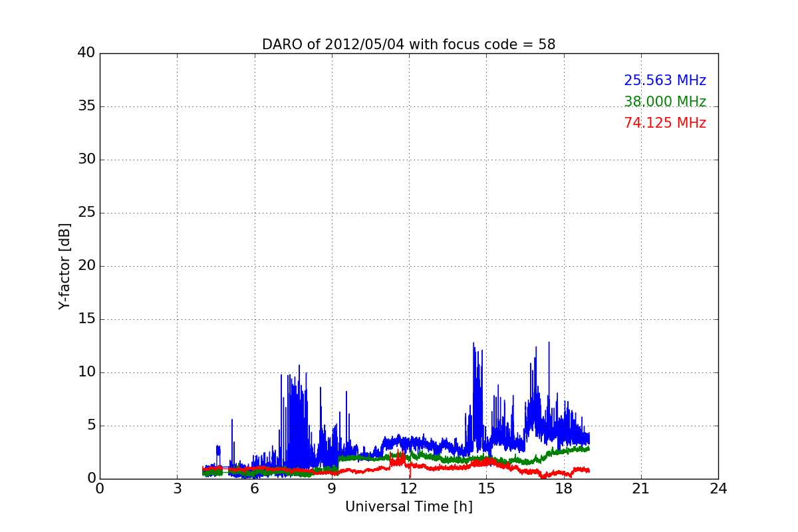Click y-axis tick label '35'

pos(86,106)
